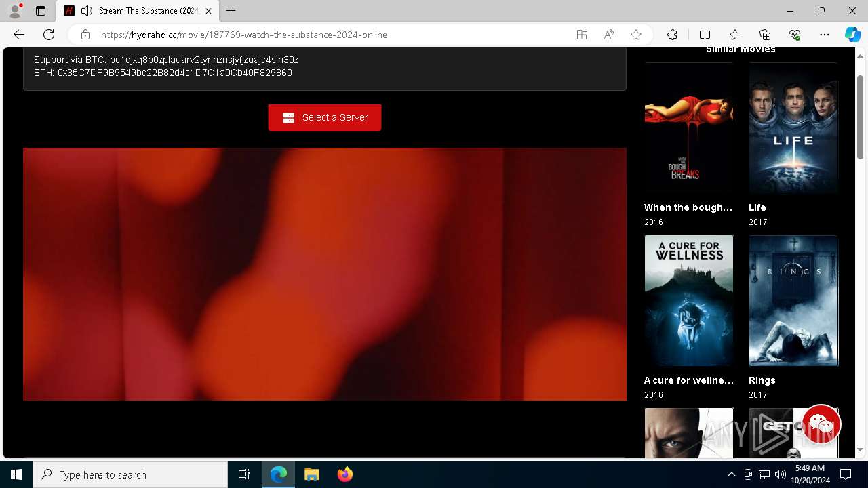The height and width of the screenshot is (488, 868).
Task: View site information via the lock icon
Action: (85, 35)
